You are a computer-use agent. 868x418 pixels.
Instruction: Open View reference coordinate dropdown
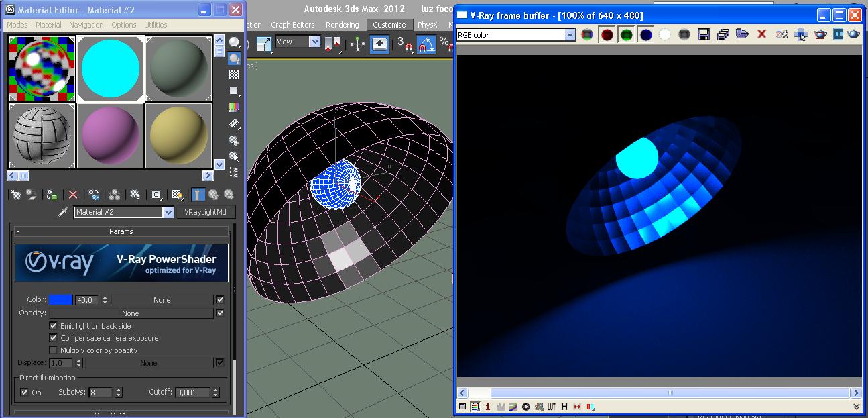click(314, 42)
